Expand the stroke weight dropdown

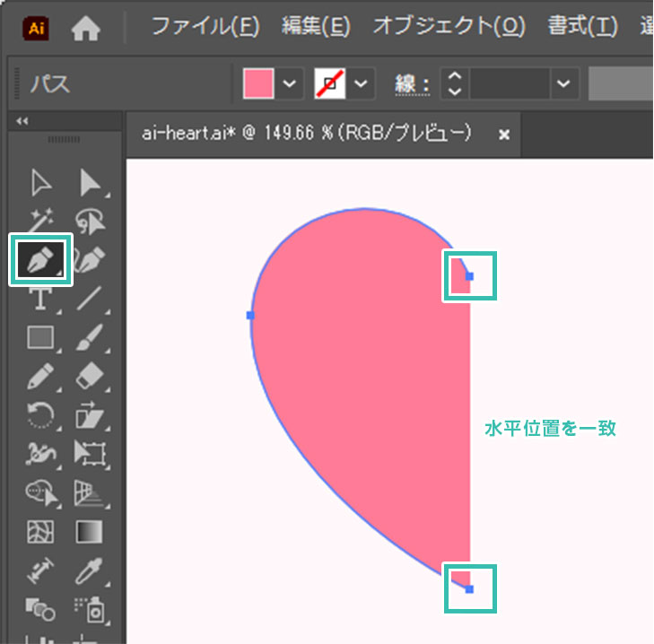(563, 84)
